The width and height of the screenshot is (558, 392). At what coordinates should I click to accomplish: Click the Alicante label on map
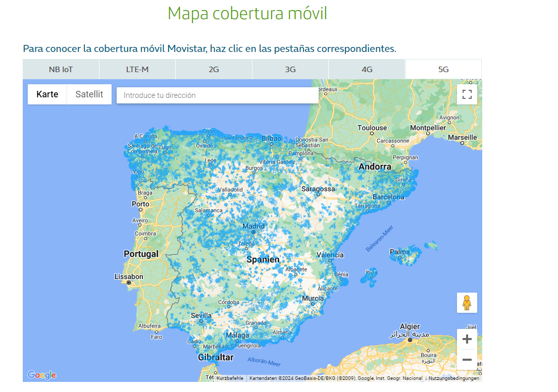coord(328,288)
